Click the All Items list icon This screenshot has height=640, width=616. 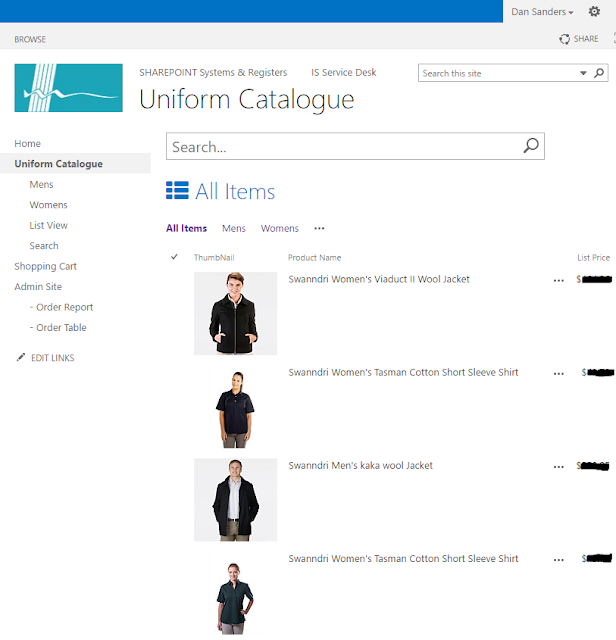click(x=177, y=191)
